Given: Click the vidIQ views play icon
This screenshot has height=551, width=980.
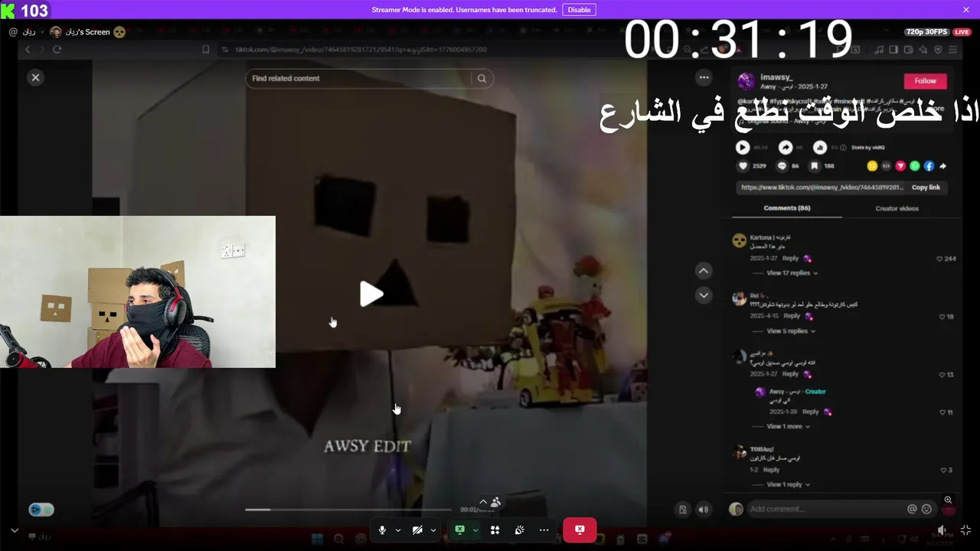Looking at the screenshot, I should point(743,148).
